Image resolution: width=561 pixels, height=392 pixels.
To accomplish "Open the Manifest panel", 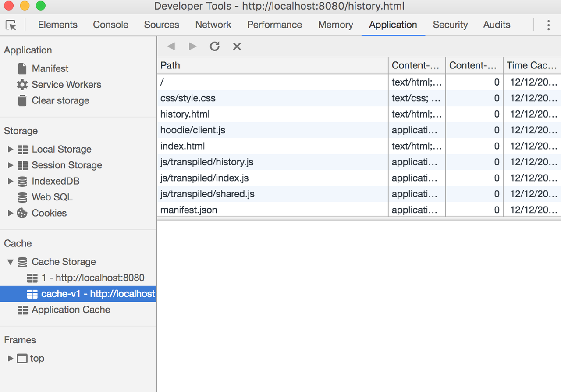I will [x=50, y=68].
